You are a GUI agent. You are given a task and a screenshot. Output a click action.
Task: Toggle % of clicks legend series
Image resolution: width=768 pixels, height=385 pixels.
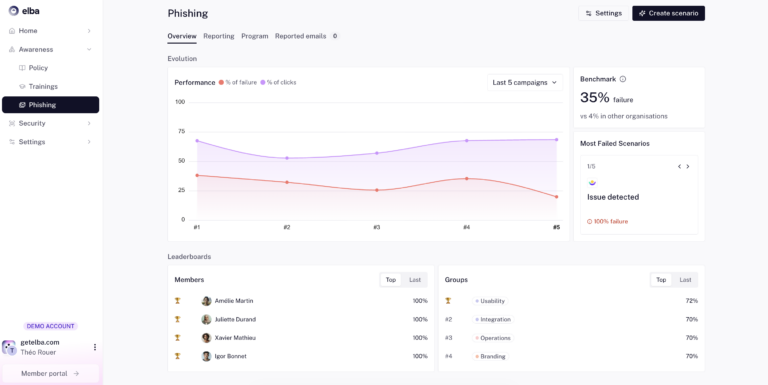point(278,82)
